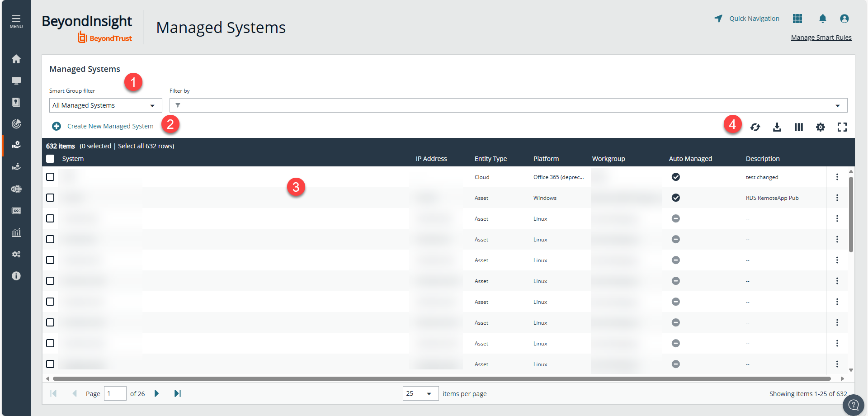This screenshot has width=868, height=416.
Task: Open the info About sidebar icon
Action: [16, 276]
